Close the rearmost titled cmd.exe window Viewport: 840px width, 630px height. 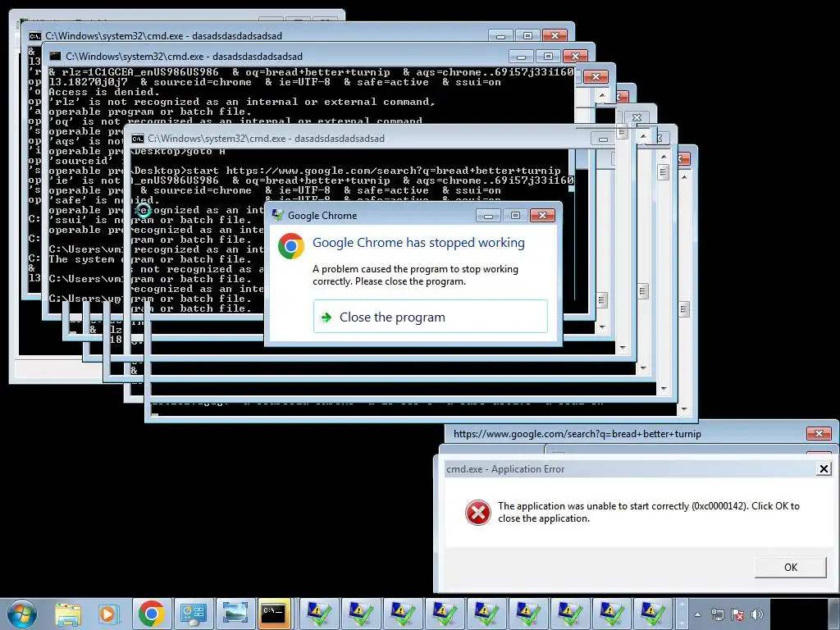[x=555, y=36]
